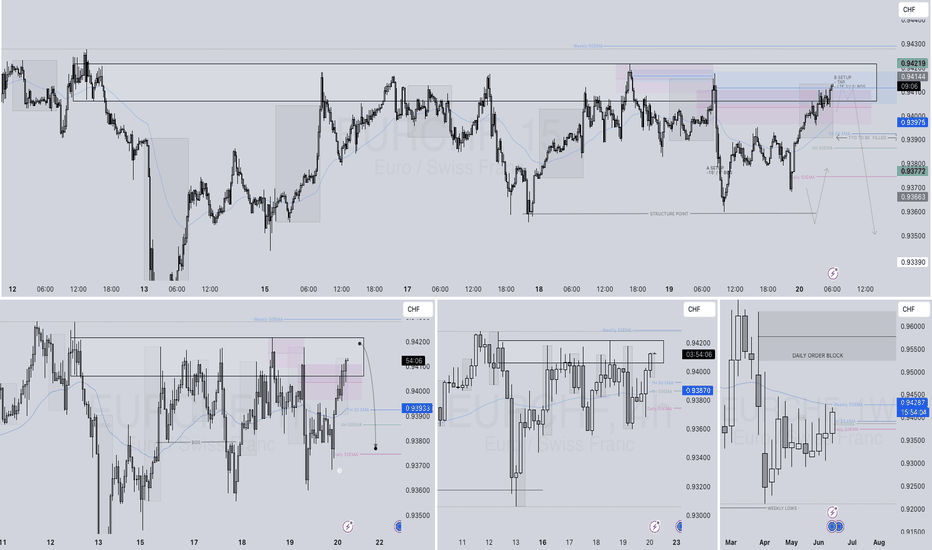932x550 pixels.
Task: Select BOS label on bottom-left chart
Action: point(196,442)
